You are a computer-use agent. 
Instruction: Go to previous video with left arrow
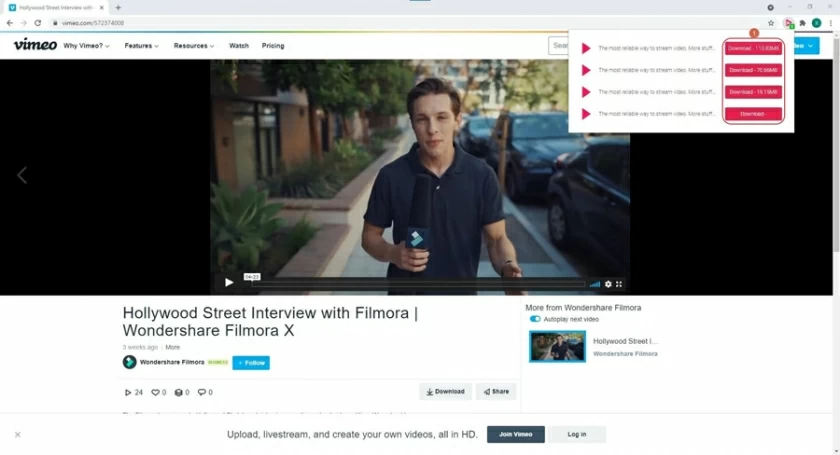pyautogui.click(x=22, y=175)
